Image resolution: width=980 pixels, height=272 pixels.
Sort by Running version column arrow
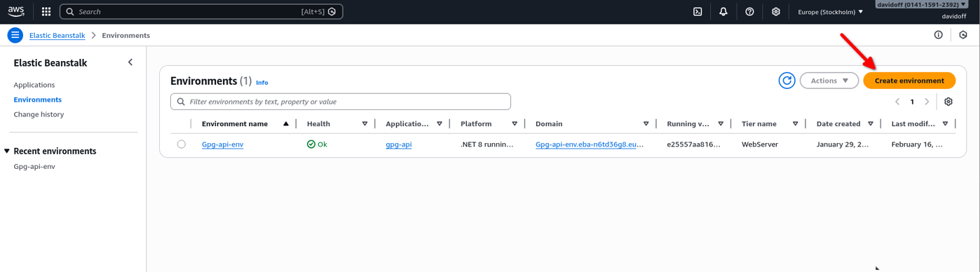[721, 123]
